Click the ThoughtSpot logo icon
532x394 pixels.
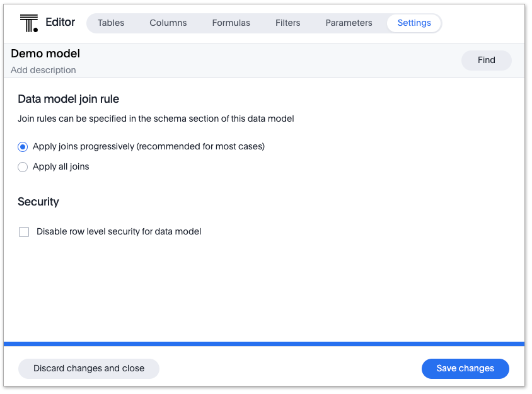coord(28,23)
